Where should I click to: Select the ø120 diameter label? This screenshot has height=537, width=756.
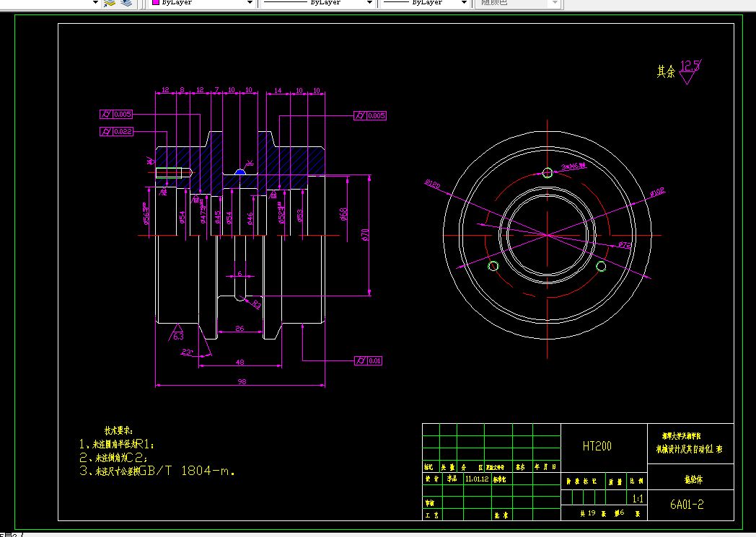[x=433, y=185]
